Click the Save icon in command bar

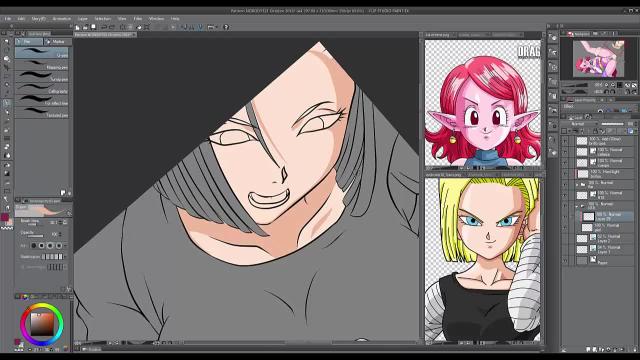pyautogui.click(x=93, y=27)
